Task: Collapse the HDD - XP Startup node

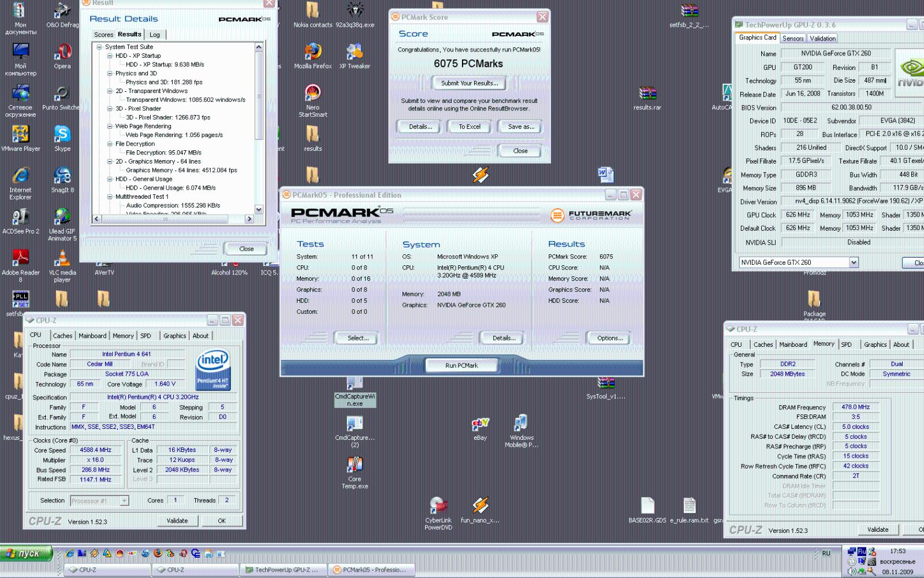Action: (x=110, y=55)
